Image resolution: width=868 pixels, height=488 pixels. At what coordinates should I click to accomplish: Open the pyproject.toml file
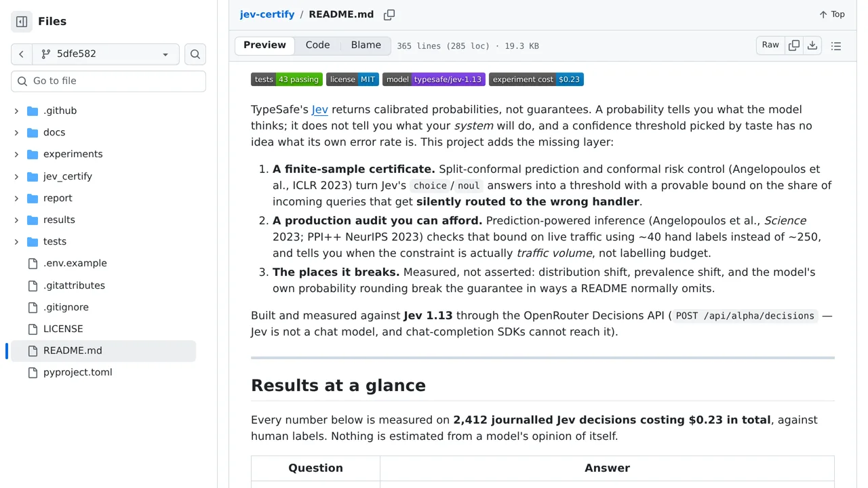pos(77,372)
